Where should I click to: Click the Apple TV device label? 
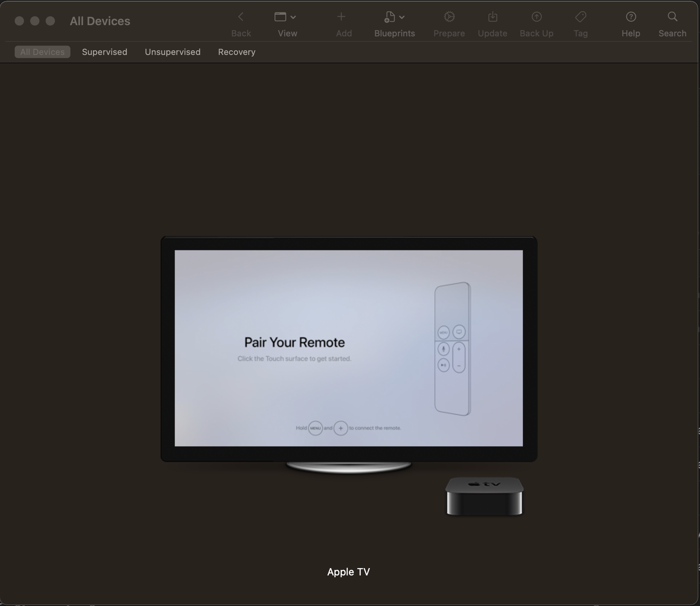(348, 572)
